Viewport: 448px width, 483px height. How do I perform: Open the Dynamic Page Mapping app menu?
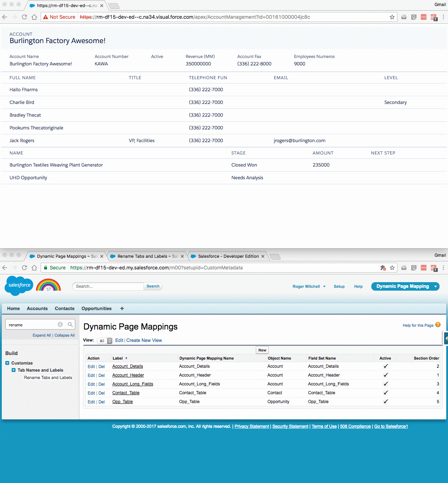[405, 286]
